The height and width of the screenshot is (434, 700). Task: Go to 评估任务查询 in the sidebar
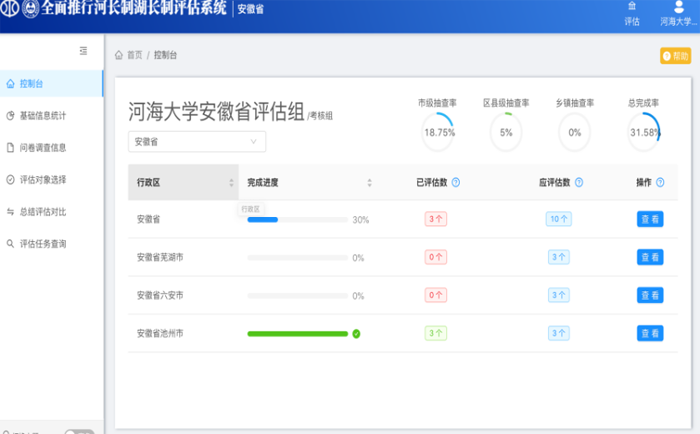point(43,243)
